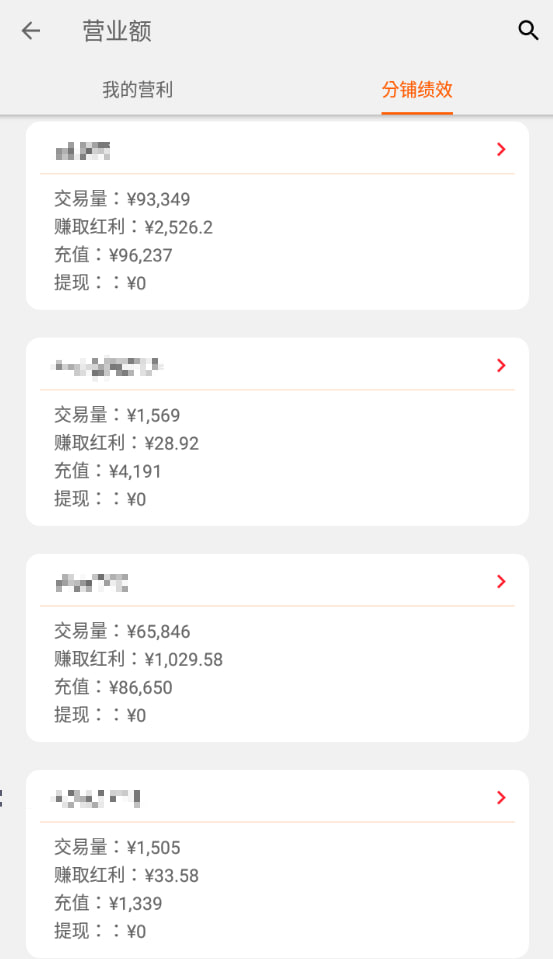This screenshot has height=959, width=553.
Task: Tap the ¥28.92 earned dividend line
Action: point(127,443)
